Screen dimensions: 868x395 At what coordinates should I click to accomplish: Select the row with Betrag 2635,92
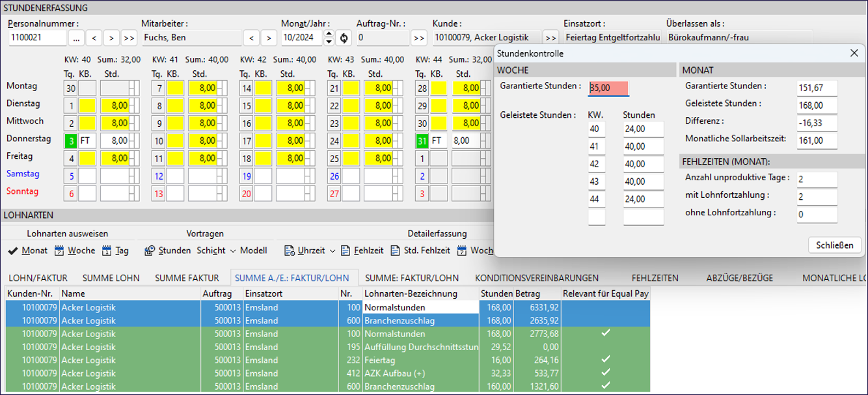[327, 320]
